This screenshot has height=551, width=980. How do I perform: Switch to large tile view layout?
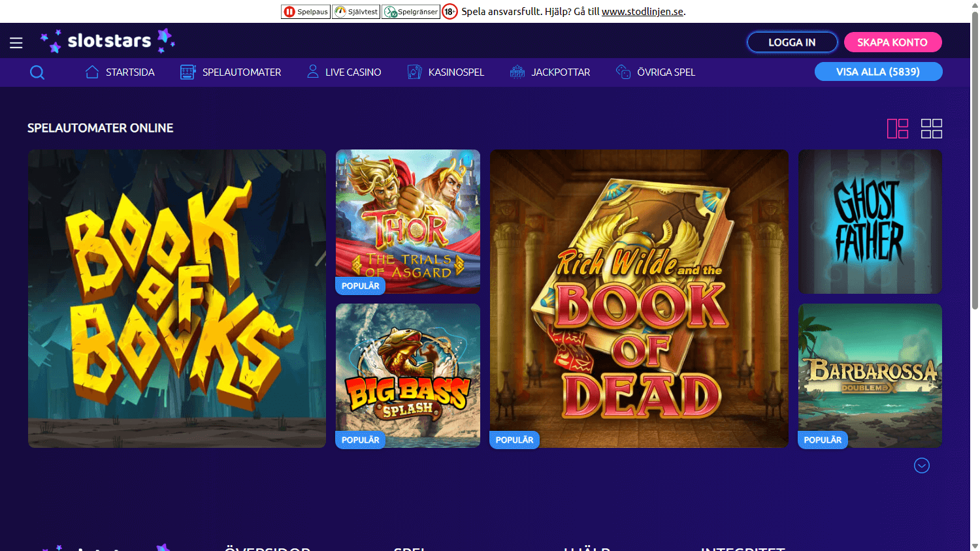tap(898, 128)
